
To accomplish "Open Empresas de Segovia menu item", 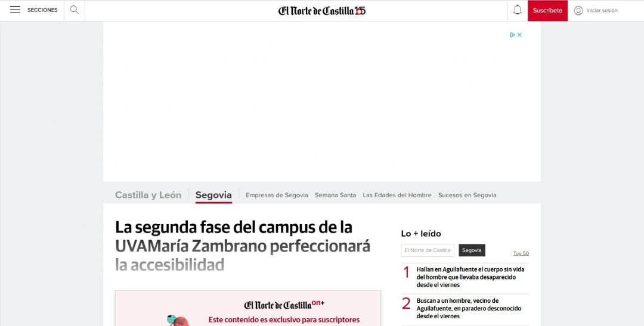I will (x=277, y=195).
